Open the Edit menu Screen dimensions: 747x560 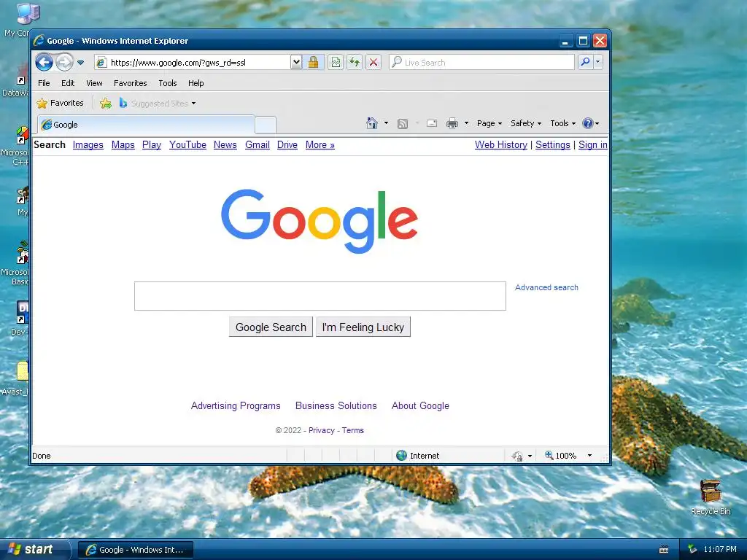68,83
